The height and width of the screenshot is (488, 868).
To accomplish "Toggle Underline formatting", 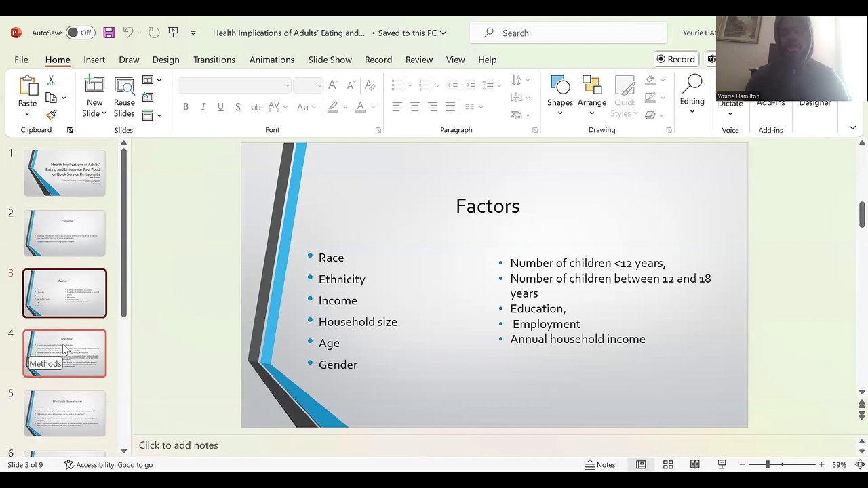I will click(220, 107).
